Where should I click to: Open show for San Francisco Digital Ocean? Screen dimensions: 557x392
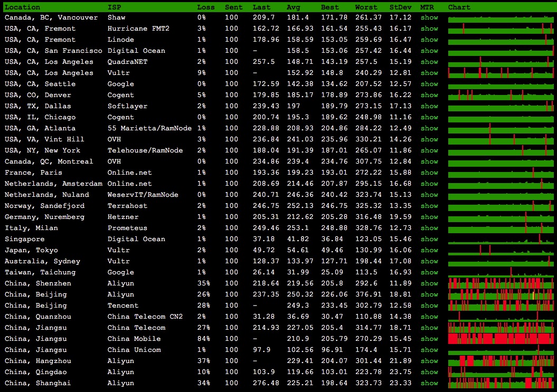(429, 51)
